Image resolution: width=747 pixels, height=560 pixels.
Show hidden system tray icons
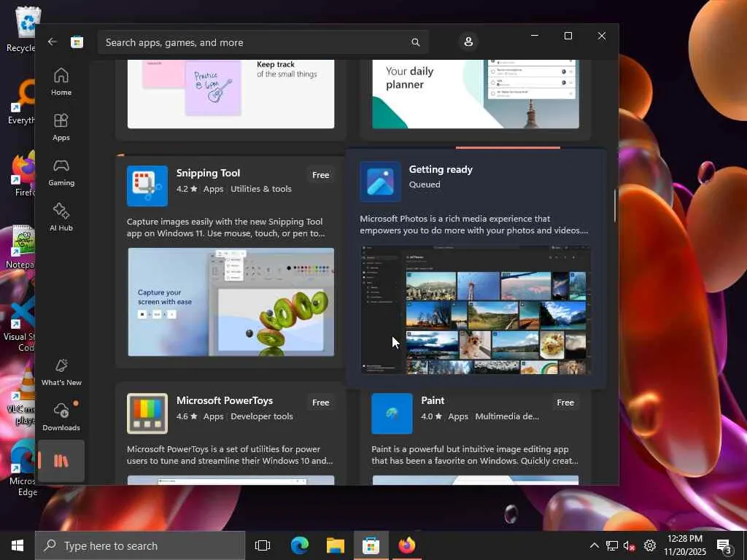[x=594, y=545]
